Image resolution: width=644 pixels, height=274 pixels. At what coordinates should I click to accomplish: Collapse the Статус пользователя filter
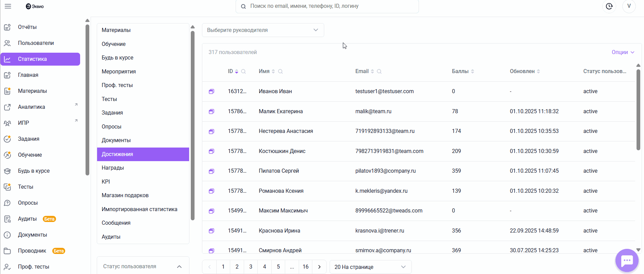pyautogui.click(x=179, y=267)
